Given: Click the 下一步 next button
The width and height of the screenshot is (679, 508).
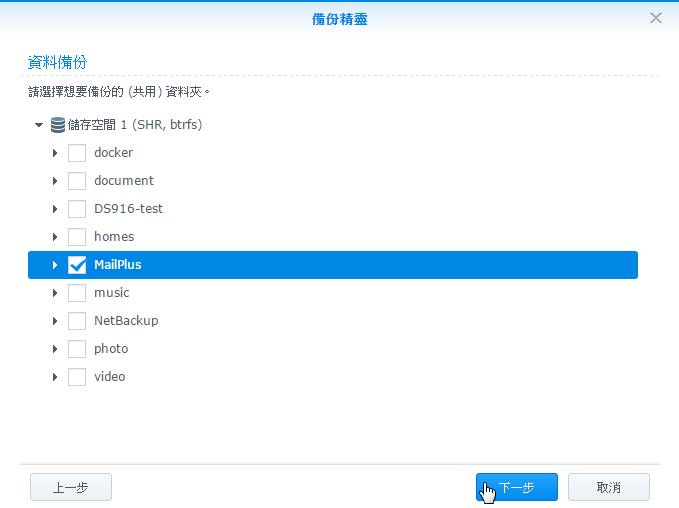Looking at the screenshot, I should click(517, 487).
